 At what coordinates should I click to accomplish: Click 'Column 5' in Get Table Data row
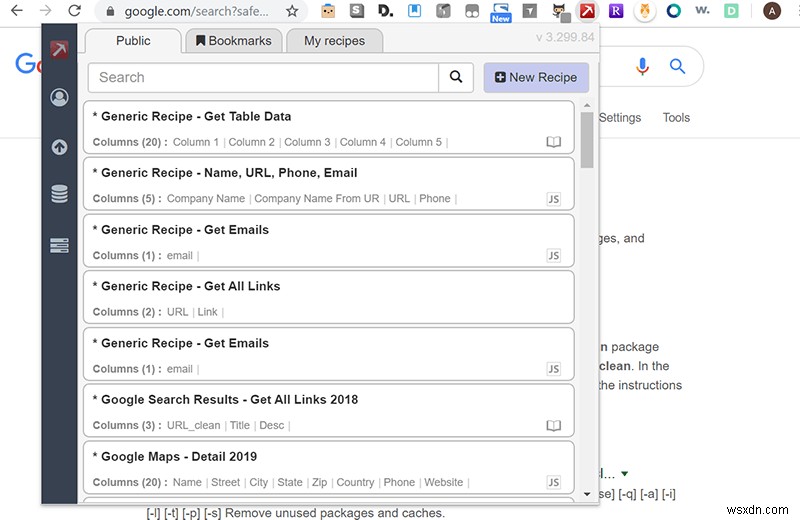coord(418,142)
